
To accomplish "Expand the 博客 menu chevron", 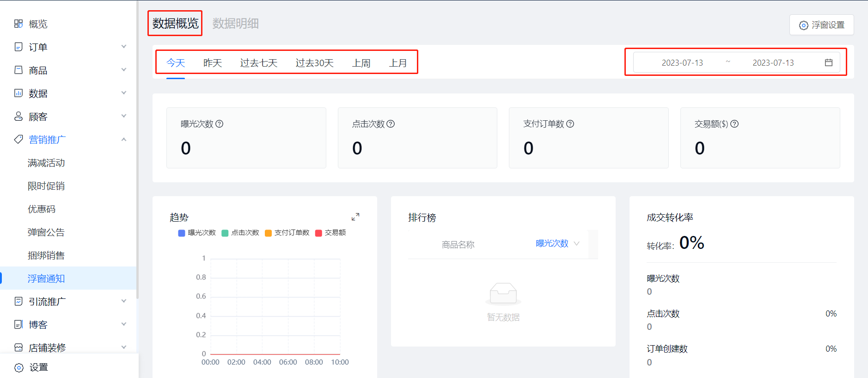I will point(124,324).
